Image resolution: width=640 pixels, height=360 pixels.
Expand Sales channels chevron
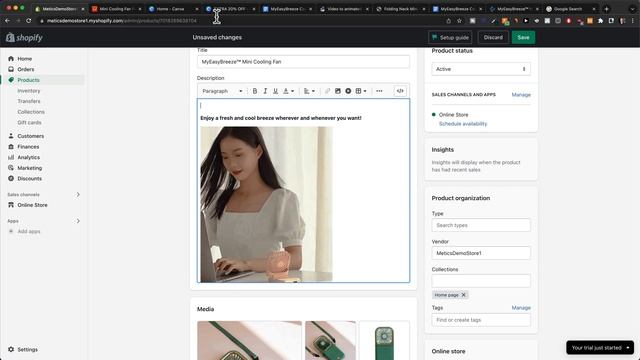pos(78,195)
